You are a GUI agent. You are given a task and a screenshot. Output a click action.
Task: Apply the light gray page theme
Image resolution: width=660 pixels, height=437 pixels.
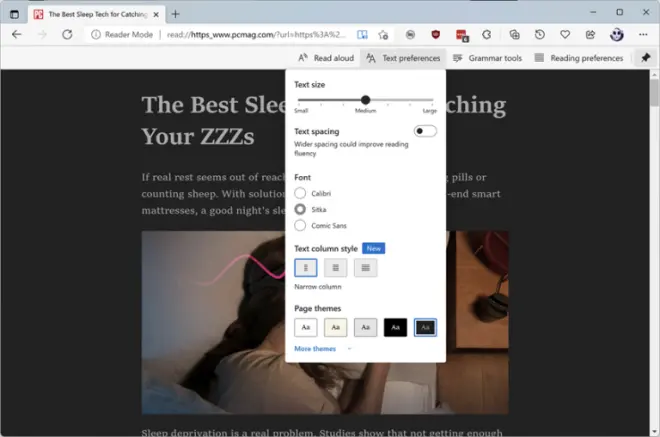click(x=365, y=328)
